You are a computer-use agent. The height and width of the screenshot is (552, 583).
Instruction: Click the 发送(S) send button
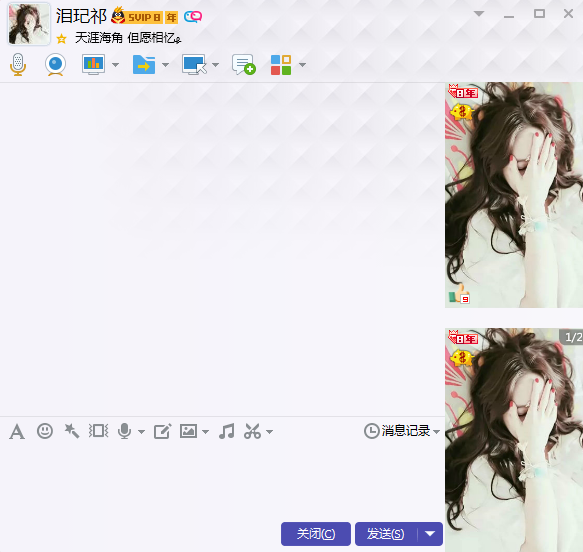(x=386, y=534)
